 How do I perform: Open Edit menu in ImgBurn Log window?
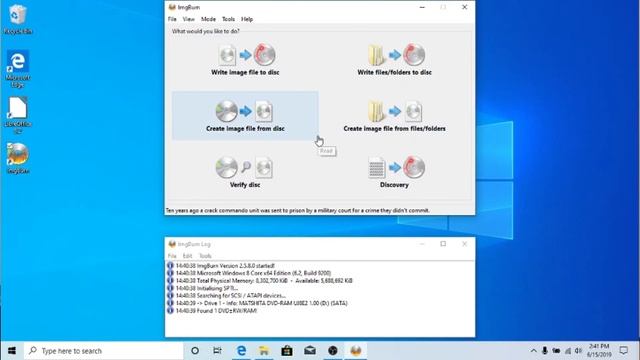click(x=187, y=256)
